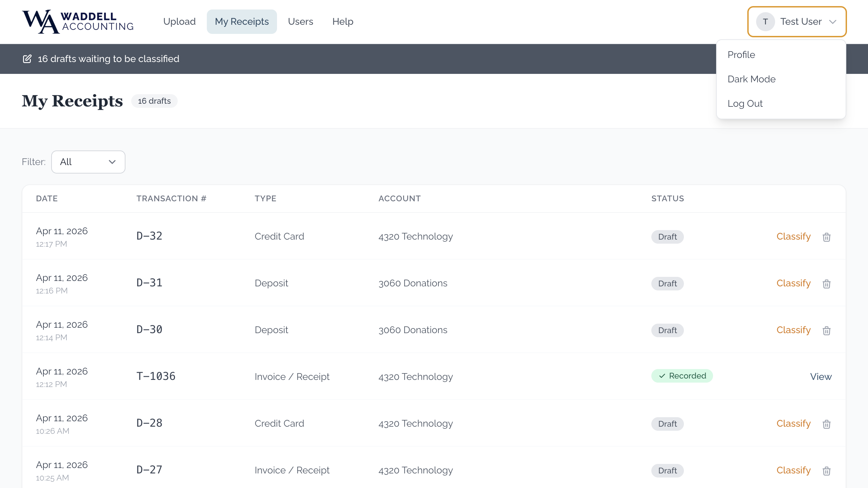
Task: Click the 16 drafts badge beside heading
Action: click(x=154, y=101)
